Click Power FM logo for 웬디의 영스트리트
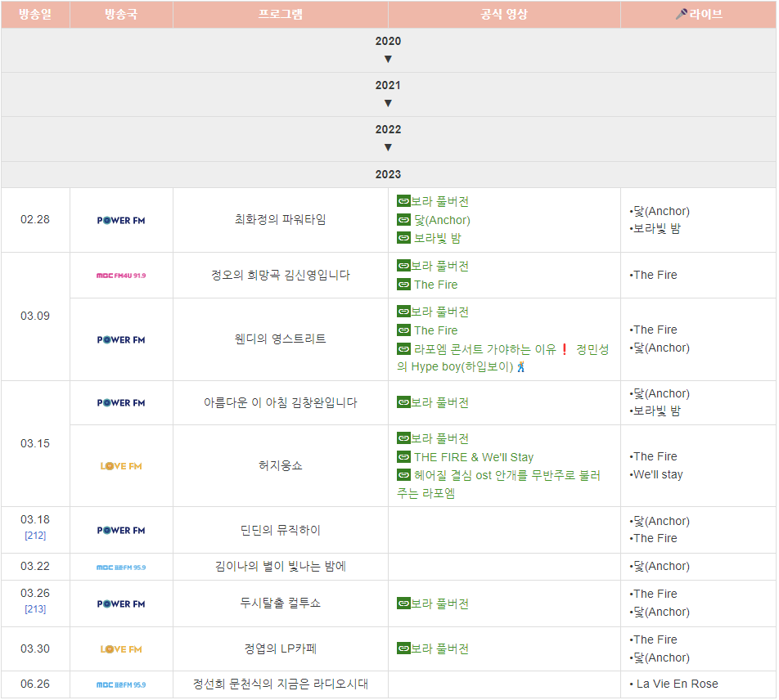Screen dimensions: 779x700 click(121, 340)
